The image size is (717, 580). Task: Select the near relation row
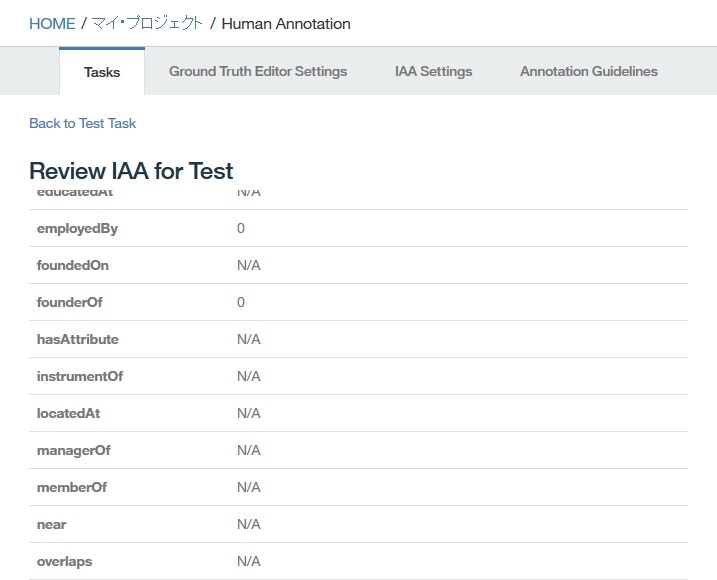click(52, 524)
